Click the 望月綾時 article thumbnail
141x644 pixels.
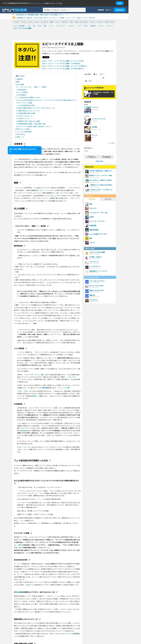click(88, 130)
